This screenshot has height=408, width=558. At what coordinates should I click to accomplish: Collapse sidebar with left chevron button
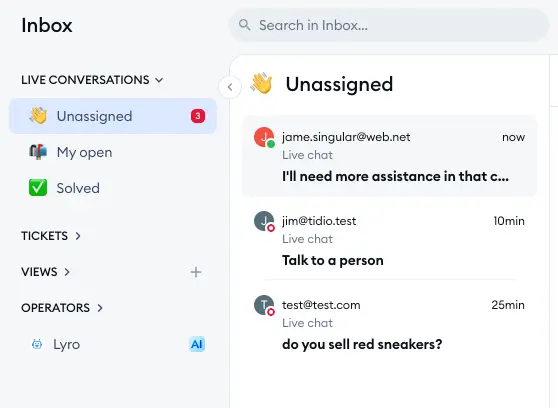point(230,87)
